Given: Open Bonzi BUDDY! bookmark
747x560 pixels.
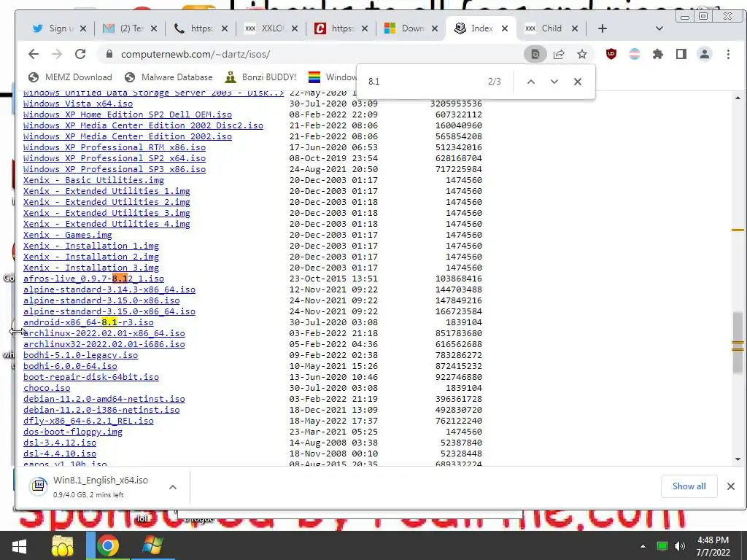Looking at the screenshot, I should click(260, 77).
